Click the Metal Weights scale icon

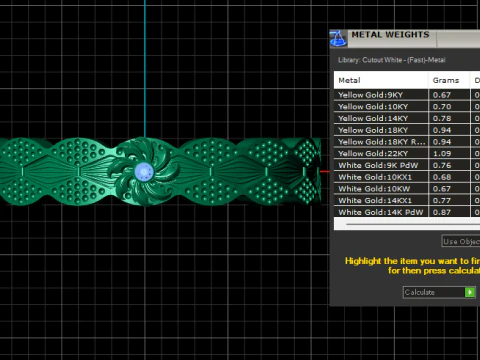tap(338, 38)
